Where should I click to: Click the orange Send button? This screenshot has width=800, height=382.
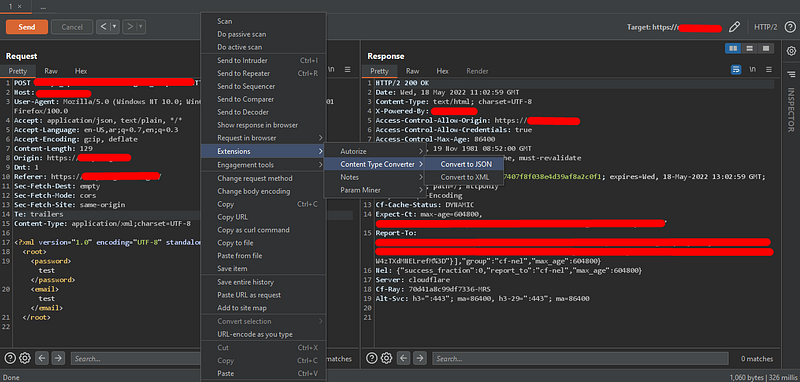pos(27,27)
